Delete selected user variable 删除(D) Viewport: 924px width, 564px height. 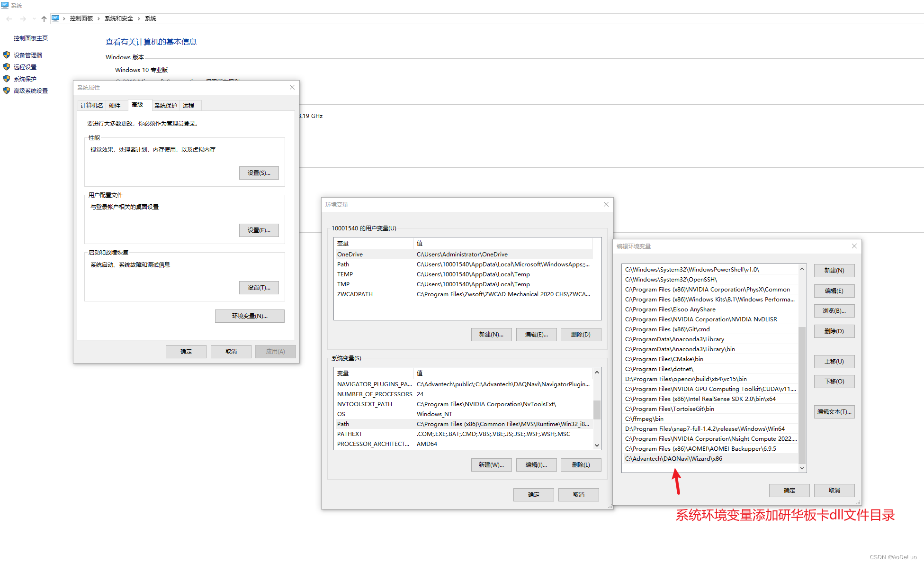click(x=581, y=335)
